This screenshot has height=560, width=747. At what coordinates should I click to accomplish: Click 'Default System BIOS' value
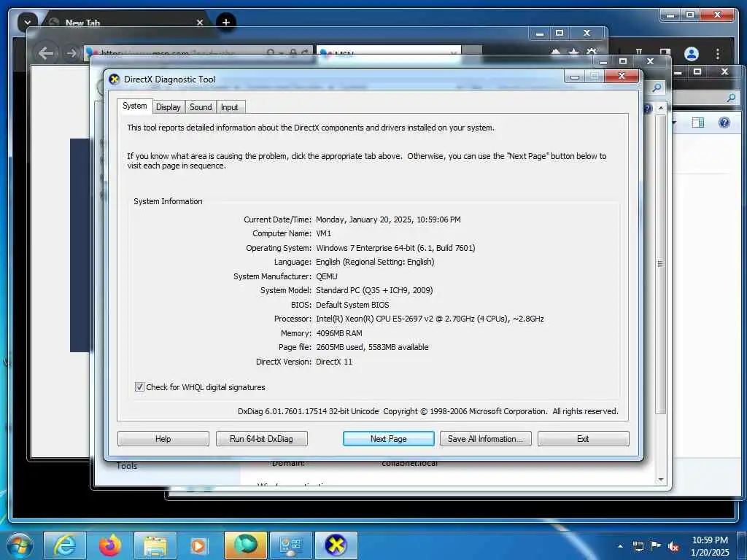(352, 305)
